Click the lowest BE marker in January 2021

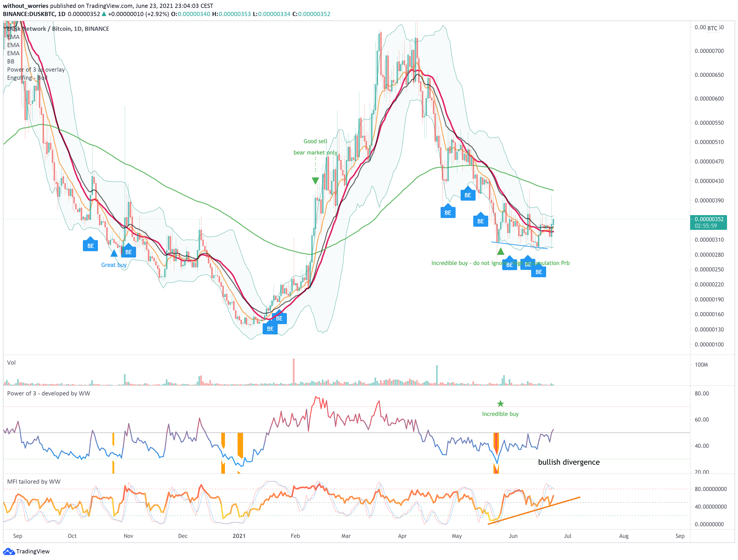pos(270,327)
